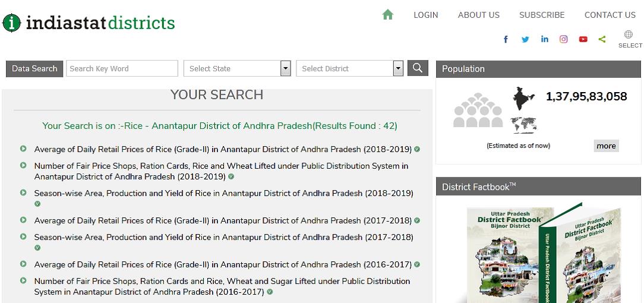Image resolution: width=644 pixels, height=303 pixels.
Task: Open the CONTACT US page
Action: (x=610, y=15)
